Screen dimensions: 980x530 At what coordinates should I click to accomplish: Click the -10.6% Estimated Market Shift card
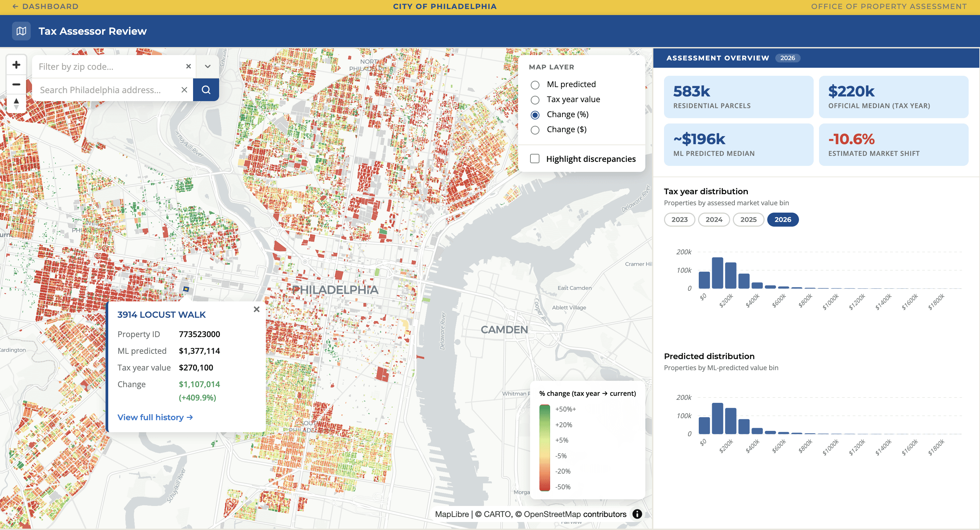893,145
